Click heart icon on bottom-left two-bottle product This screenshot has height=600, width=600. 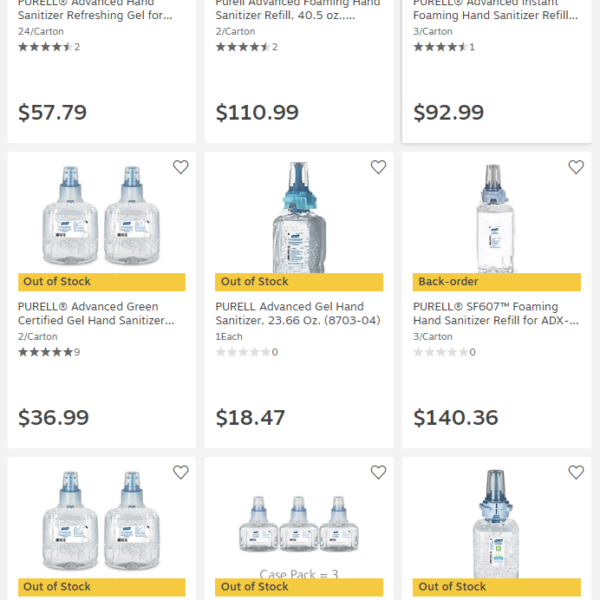[x=180, y=472]
